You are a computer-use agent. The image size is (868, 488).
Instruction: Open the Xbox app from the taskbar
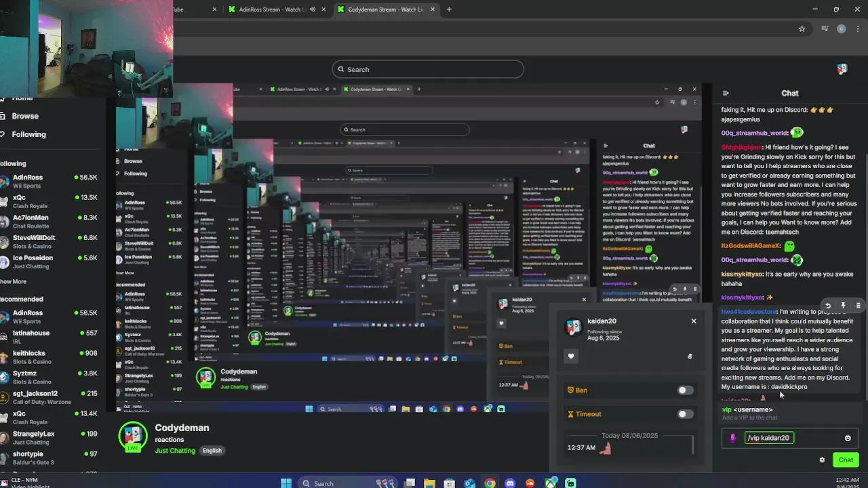(551, 483)
